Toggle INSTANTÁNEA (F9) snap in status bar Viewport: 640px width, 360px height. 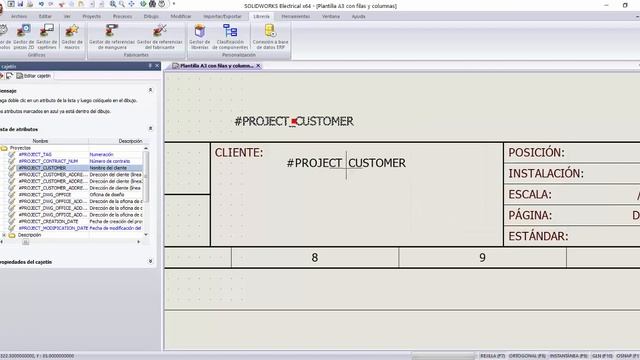pyautogui.click(x=569, y=356)
